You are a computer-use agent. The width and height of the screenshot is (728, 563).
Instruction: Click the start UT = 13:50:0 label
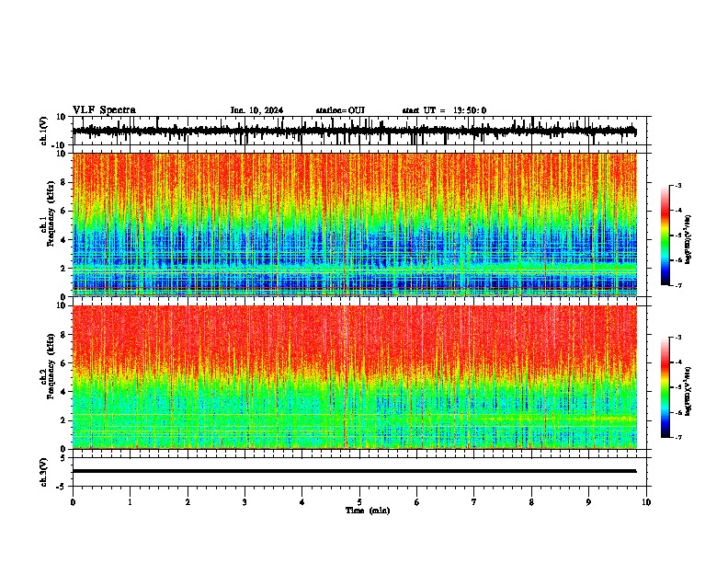[x=444, y=110]
